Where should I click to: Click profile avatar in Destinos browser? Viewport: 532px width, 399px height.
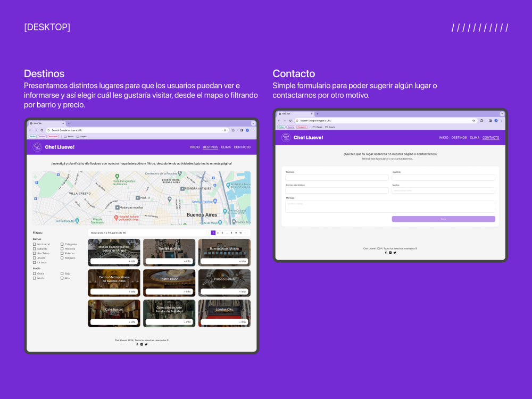click(247, 130)
